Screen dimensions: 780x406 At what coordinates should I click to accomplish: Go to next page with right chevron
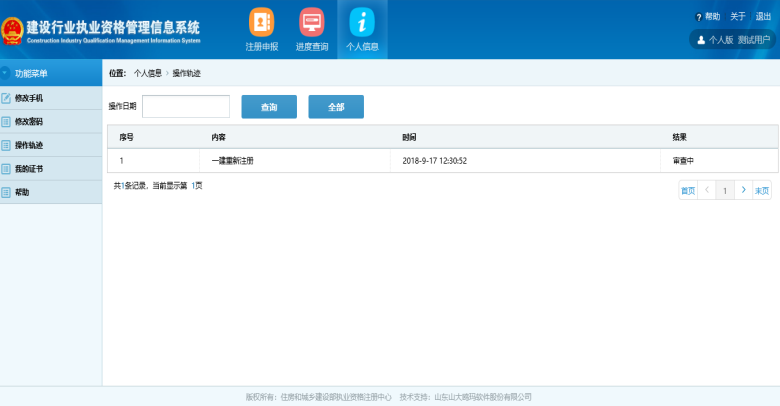coord(743,190)
